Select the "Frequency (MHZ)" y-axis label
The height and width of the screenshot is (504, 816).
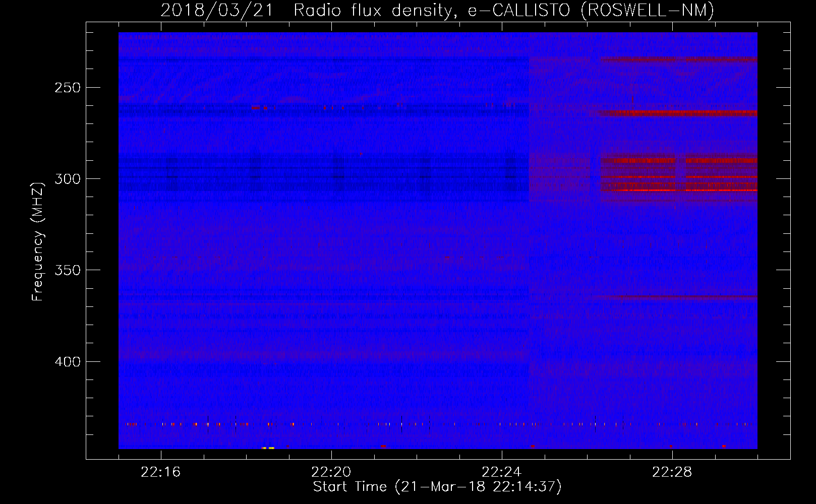tap(38, 241)
